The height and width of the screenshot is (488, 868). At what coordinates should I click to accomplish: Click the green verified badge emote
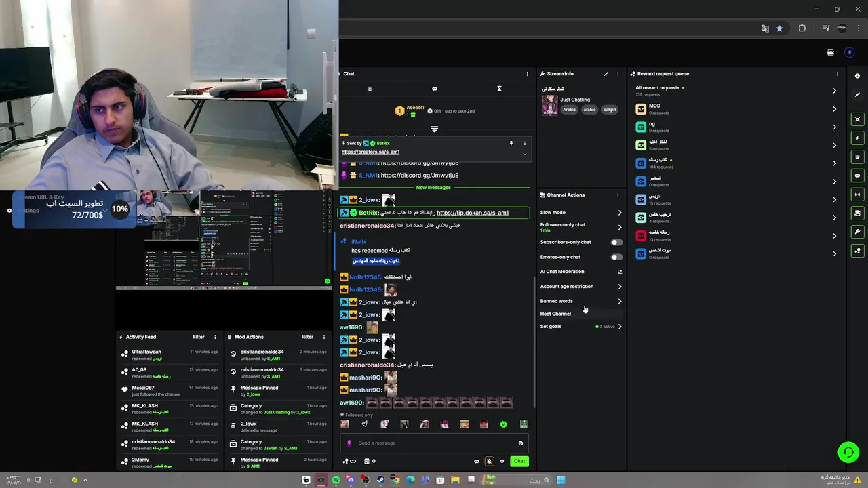click(503, 424)
